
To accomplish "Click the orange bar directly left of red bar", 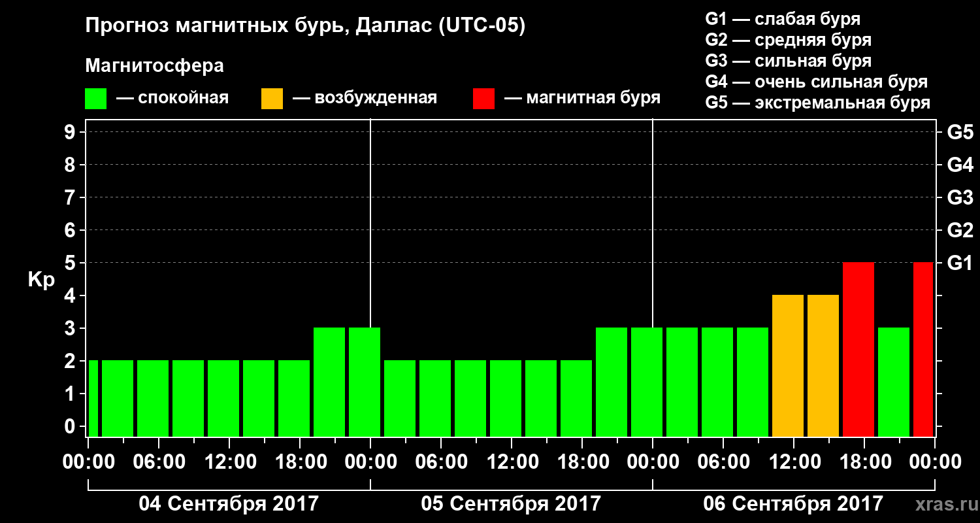I will coord(823,365).
